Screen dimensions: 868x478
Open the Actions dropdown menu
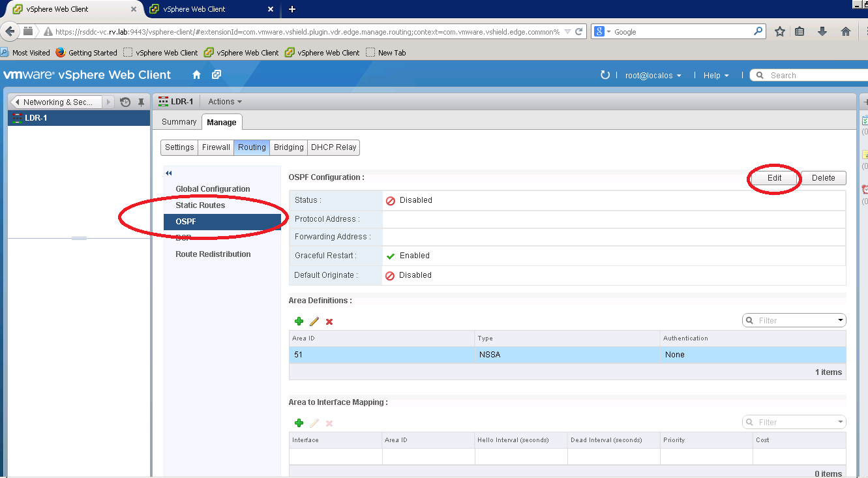(225, 102)
